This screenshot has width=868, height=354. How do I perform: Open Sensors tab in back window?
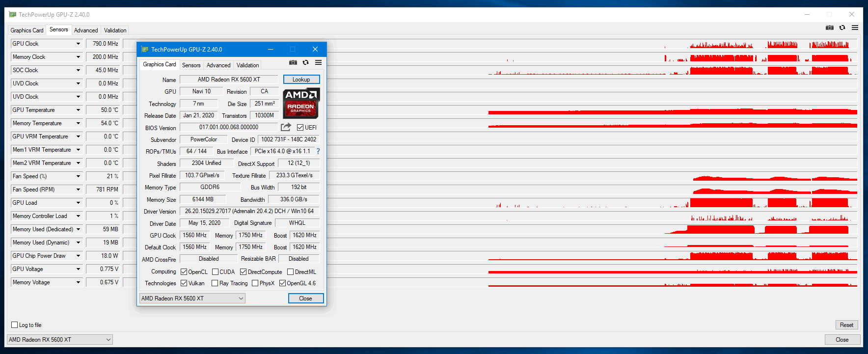click(59, 29)
